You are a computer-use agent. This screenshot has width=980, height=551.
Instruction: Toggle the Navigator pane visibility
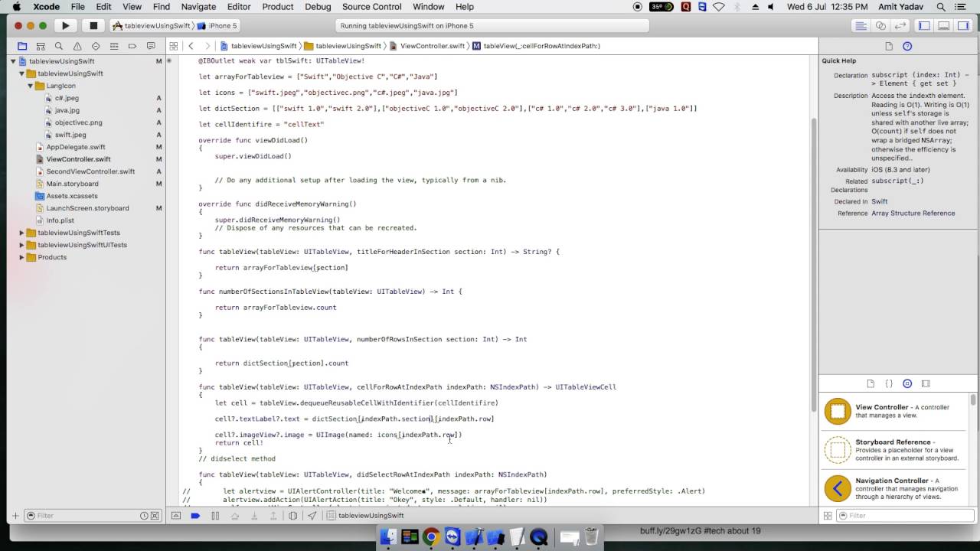(x=924, y=25)
